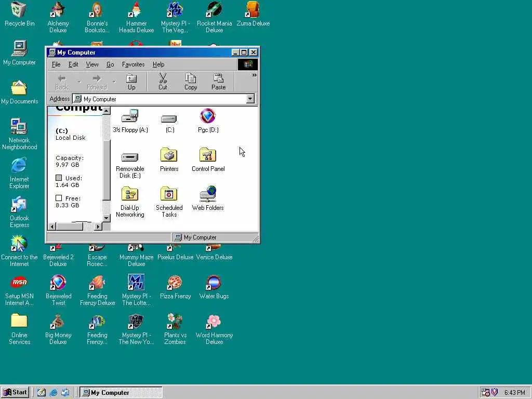532x399 pixels.
Task: Select the Dial-Up Networking icon
Action: (130, 202)
